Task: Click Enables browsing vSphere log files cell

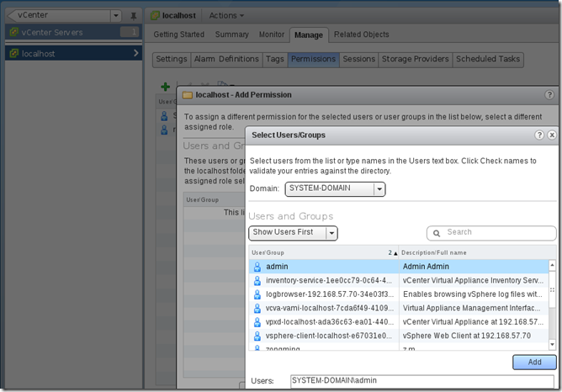Action: (x=472, y=294)
